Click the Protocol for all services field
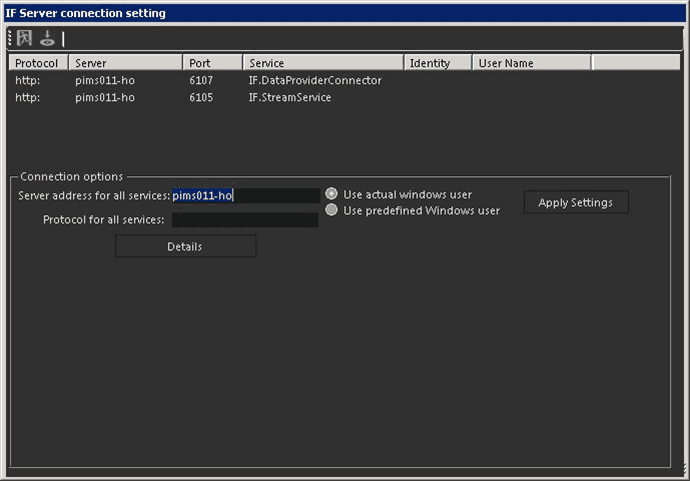This screenshot has height=481, width=690. pyautogui.click(x=245, y=220)
